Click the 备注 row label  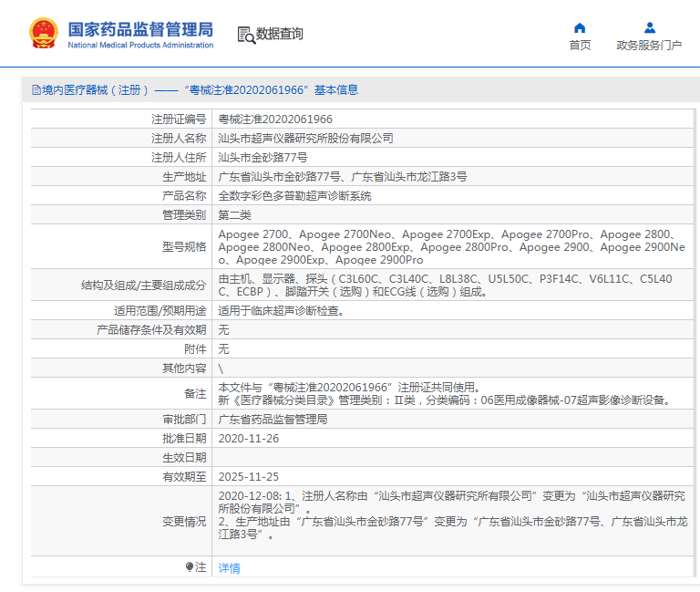click(x=195, y=394)
